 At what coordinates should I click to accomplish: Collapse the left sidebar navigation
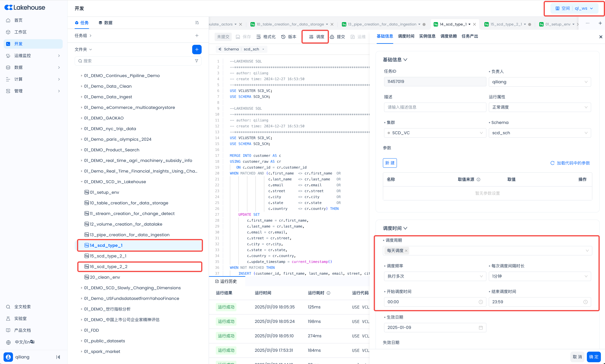click(58, 357)
